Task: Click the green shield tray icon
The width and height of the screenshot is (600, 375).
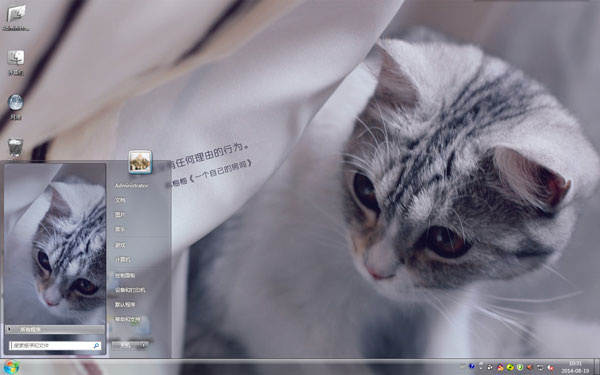Action: (520, 367)
